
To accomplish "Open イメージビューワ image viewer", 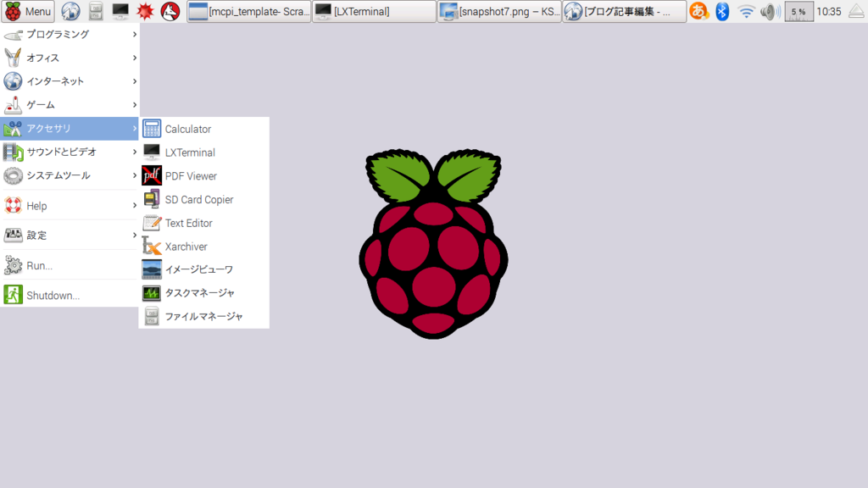I will point(203,269).
